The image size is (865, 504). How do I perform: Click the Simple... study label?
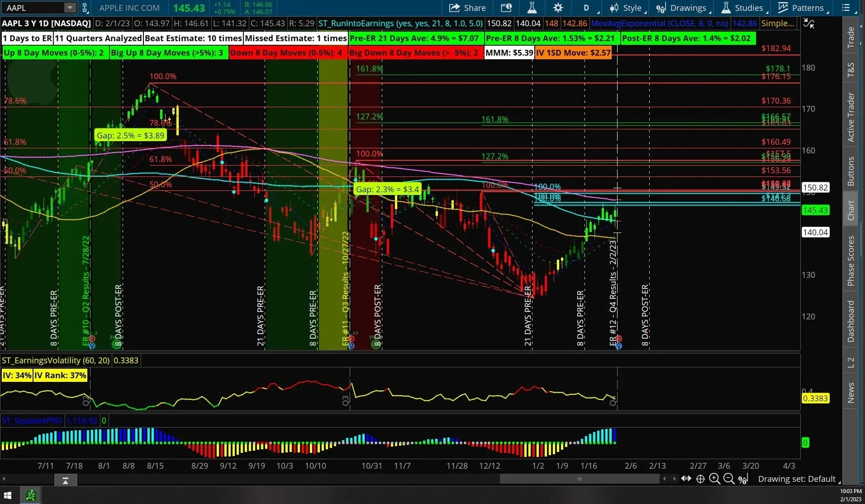pyautogui.click(x=778, y=24)
